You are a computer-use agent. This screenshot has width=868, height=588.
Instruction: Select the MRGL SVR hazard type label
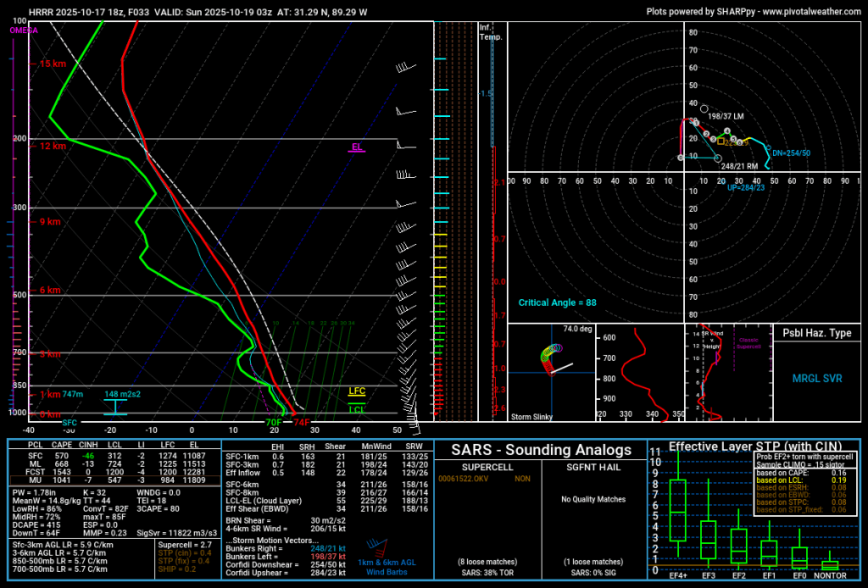816,377
